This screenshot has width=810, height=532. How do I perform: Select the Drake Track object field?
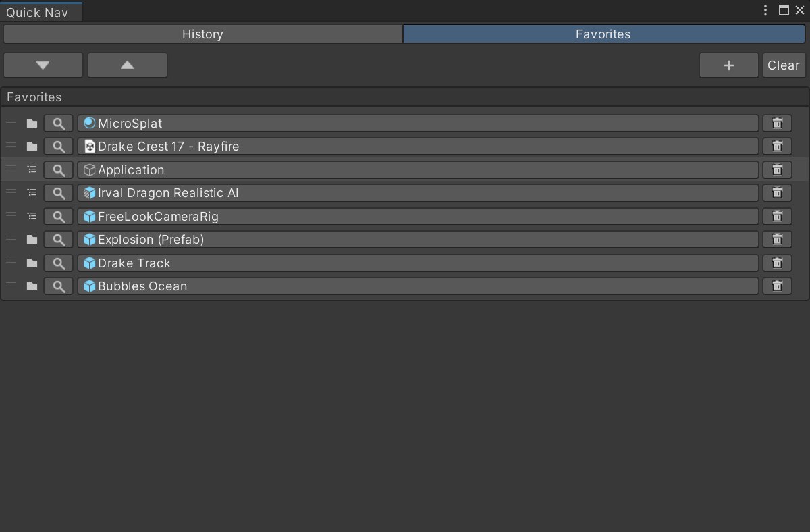(418, 263)
